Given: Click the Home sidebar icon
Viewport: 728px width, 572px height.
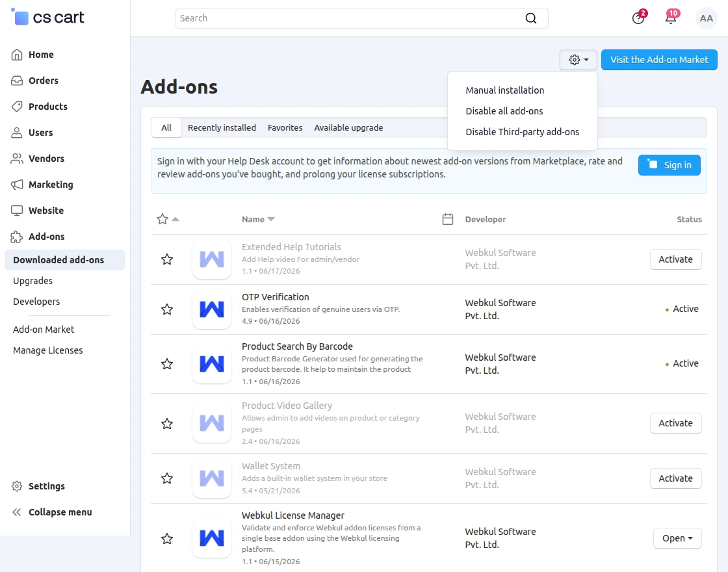Looking at the screenshot, I should click(x=17, y=55).
